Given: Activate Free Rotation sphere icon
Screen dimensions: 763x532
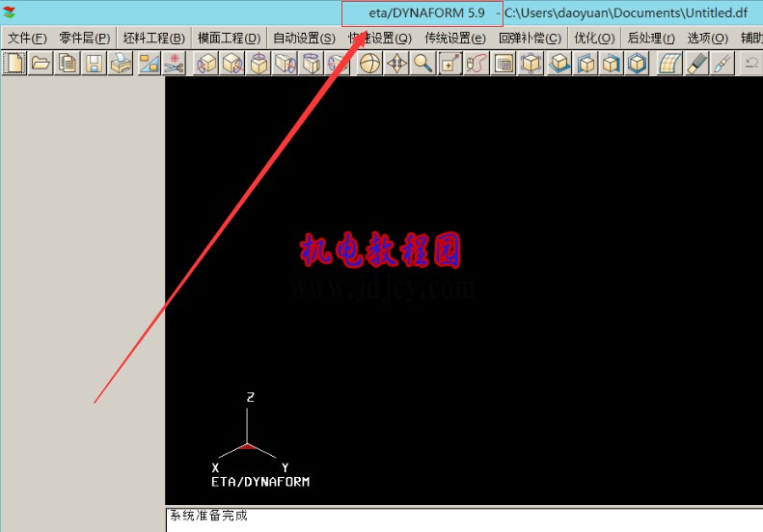Looking at the screenshot, I should point(369,64).
